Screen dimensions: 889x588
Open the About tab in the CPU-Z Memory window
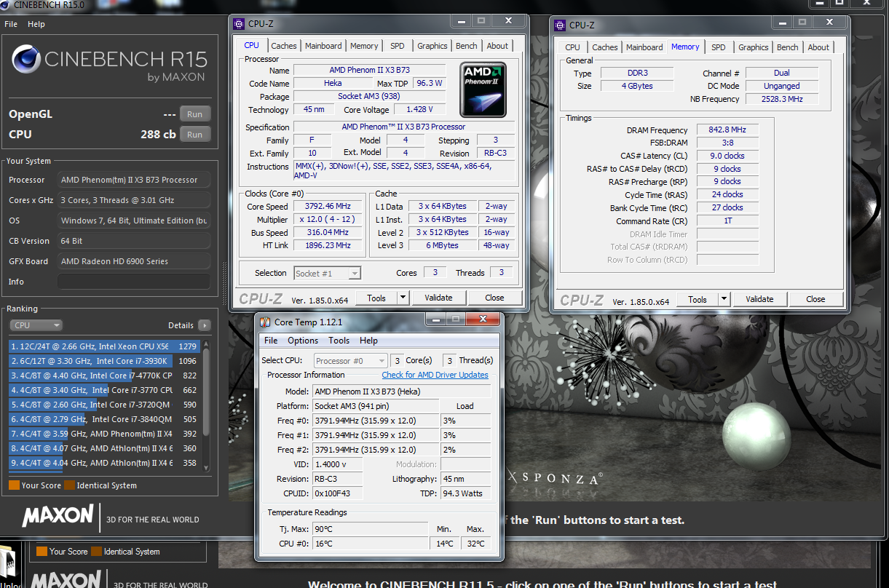pos(819,47)
